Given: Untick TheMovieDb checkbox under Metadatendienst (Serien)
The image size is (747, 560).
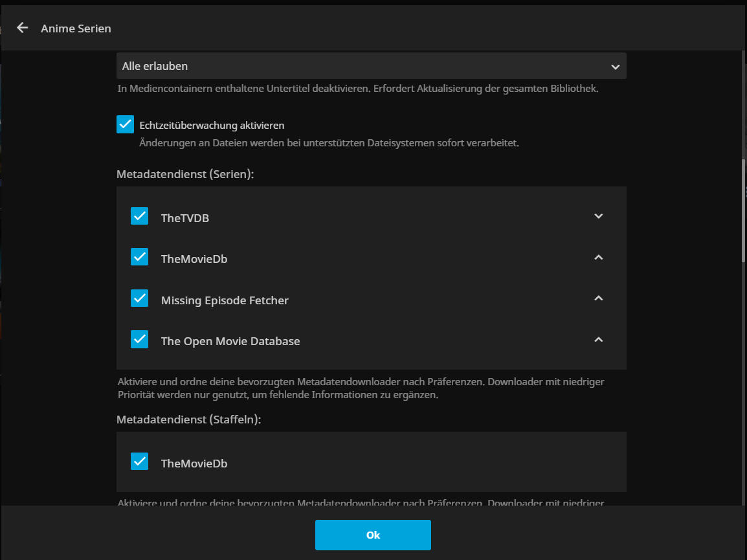Looking at the screenshot, I should click(x=140, y=258).
